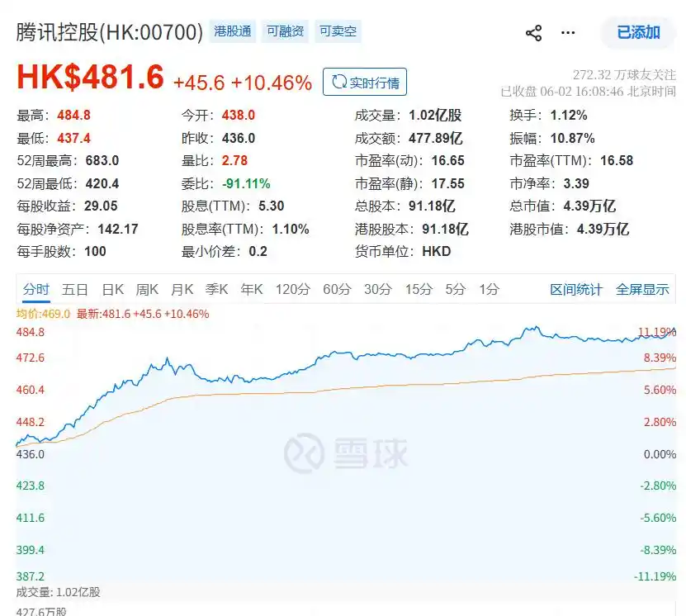686x616 pixels.
Task: Click the 量比 value 2.78
Action: [234, 160]
